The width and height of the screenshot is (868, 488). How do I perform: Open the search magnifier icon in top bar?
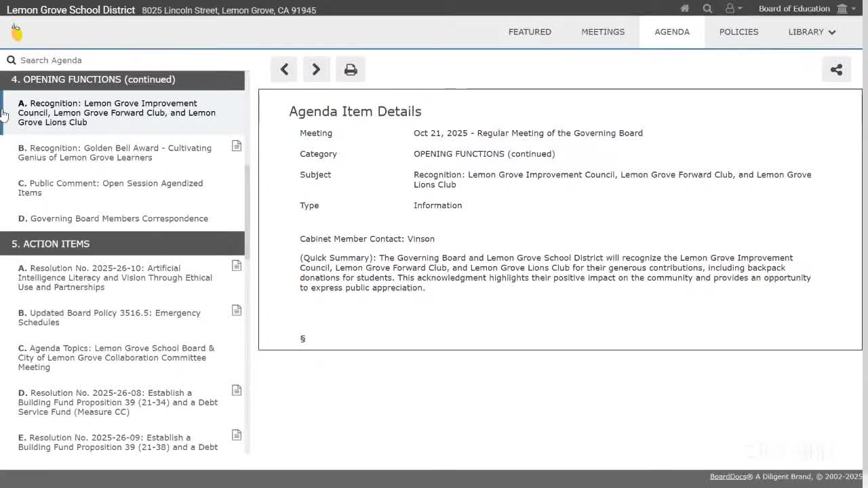point(707,9)
